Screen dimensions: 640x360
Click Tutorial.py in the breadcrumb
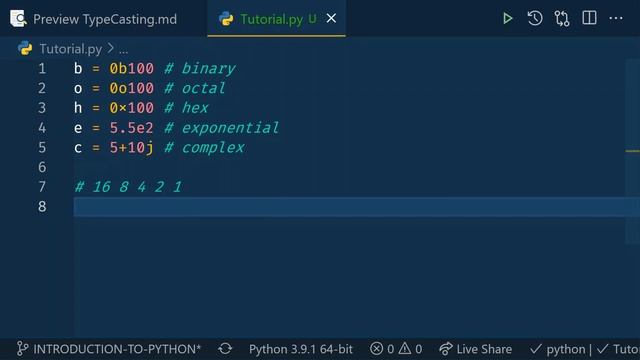pyautogui.click(x=71, y=49)
